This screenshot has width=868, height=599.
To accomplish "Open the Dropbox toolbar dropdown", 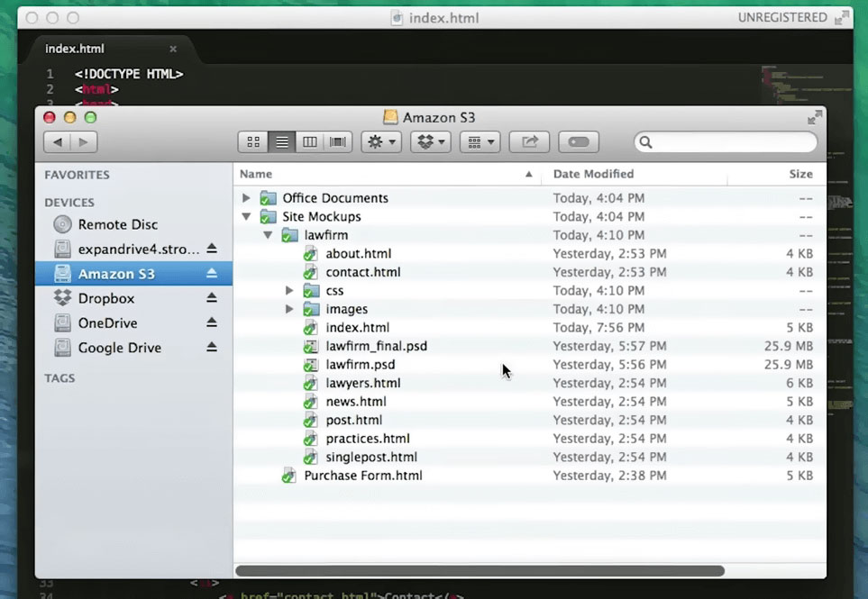I will (x=430, y=142).
